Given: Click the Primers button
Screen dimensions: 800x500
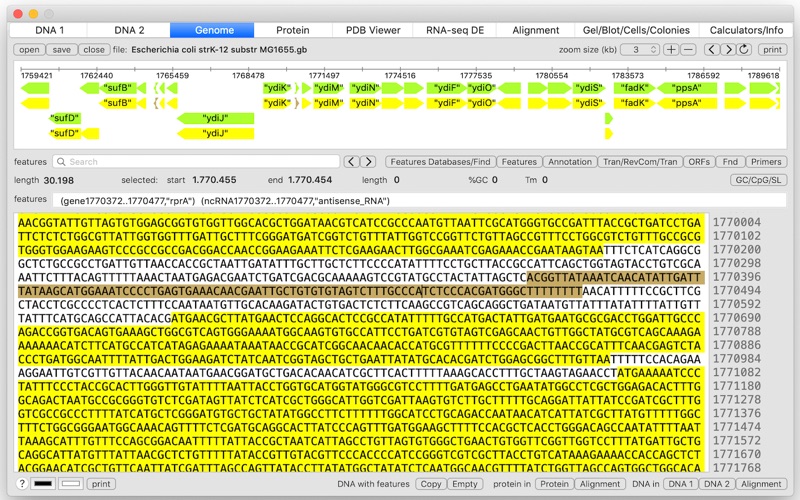Looking at the screenshot, I should 766,162.
